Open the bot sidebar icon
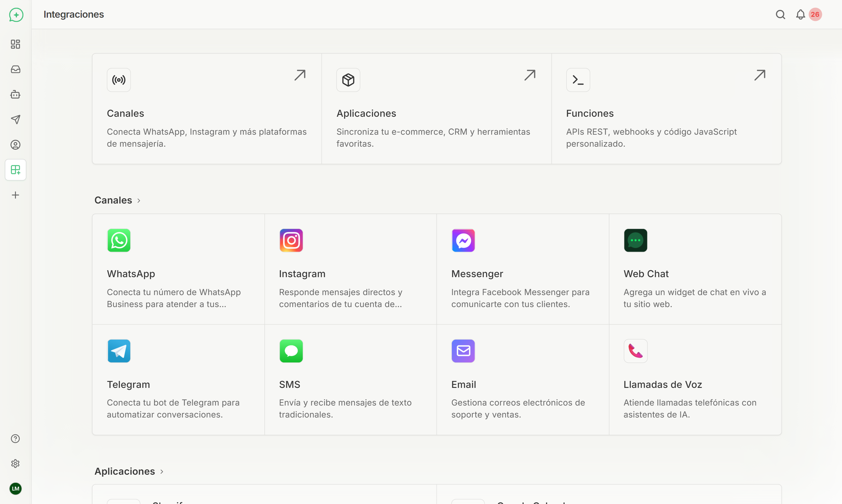The height and width of the screenshot is (504, 842). (16, 94)
